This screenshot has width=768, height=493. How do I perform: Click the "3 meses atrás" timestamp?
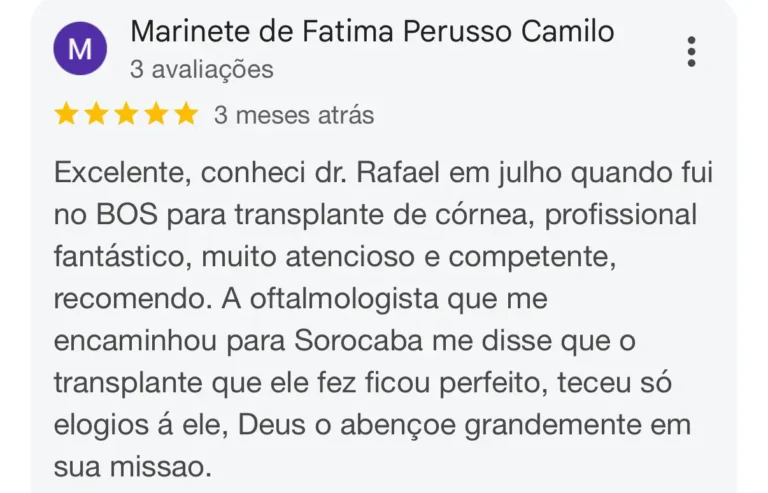coord(294,116)
